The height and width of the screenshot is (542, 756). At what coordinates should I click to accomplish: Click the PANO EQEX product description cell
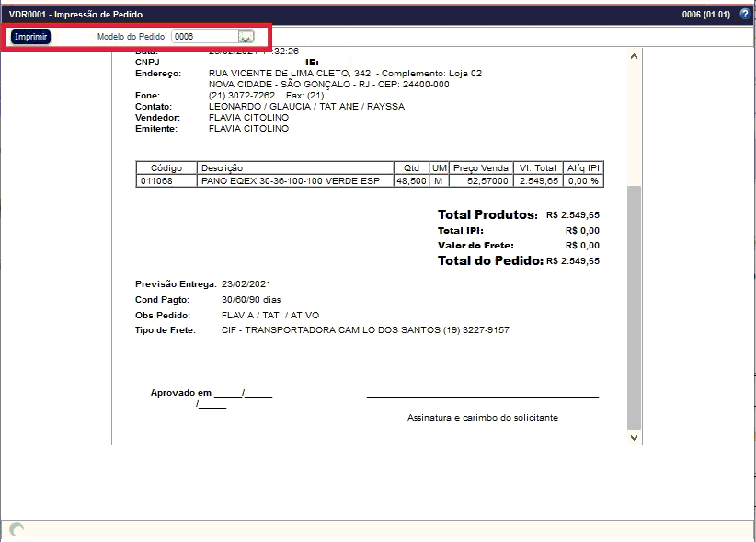pos(291,181)
